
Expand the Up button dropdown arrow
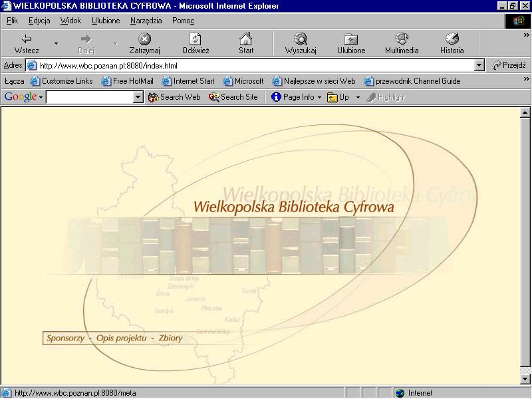click(358, 97)
